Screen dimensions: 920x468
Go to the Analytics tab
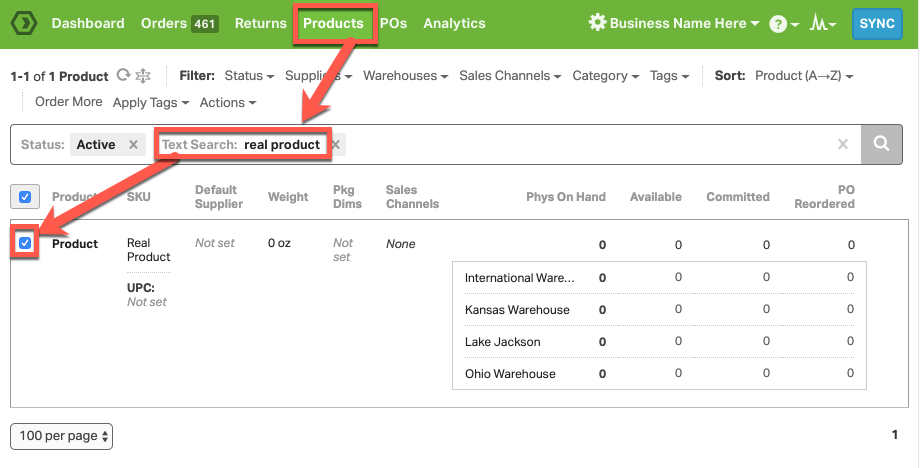pos(454,23)
